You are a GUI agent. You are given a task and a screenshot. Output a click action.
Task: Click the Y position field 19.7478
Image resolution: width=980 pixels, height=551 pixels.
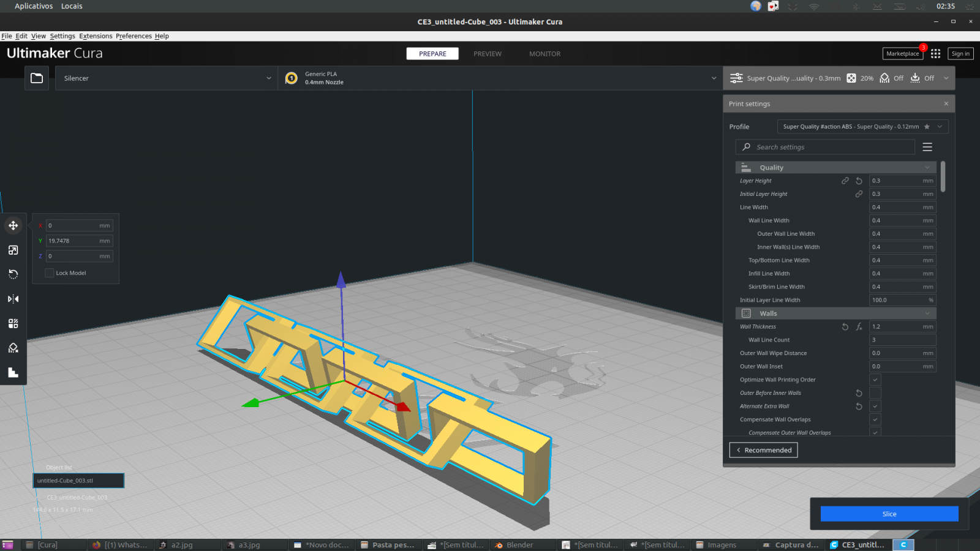tap(80, 241)
